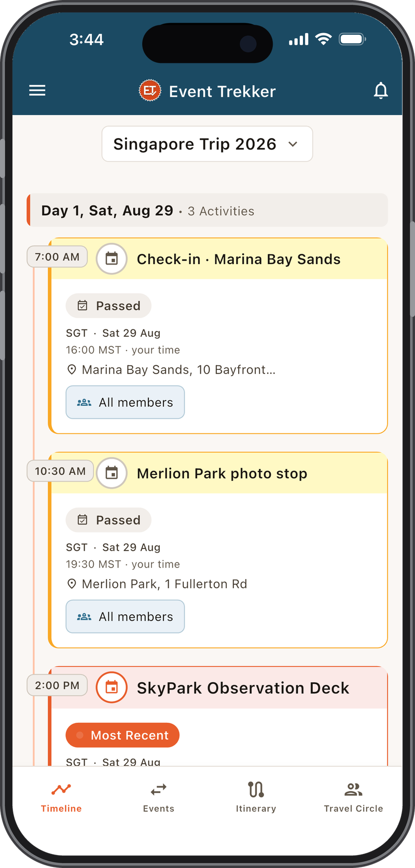Tap All members on Merlion Park card
415x868 pixels.
pos(125,616)
